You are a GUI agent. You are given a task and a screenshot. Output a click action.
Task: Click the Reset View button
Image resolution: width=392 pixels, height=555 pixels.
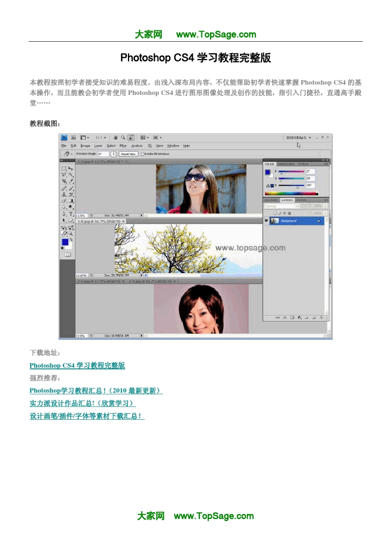pyautogui.click(x=128, y=154)
